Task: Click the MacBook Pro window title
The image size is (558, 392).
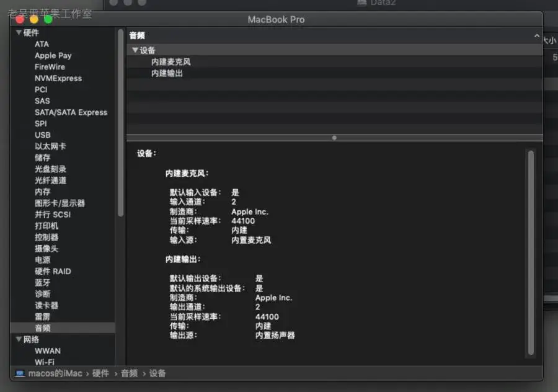Action: click(x=276, y=20)
